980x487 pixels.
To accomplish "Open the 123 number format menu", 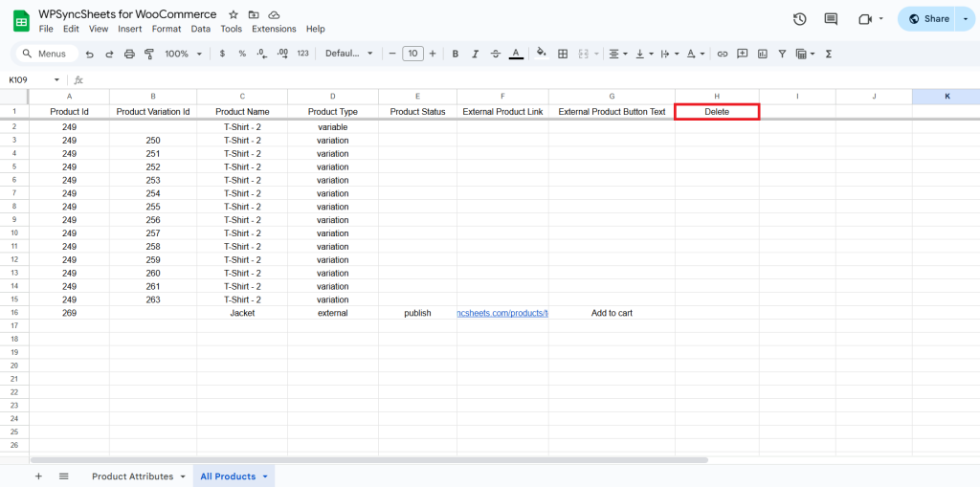I will tap(303, 54).
